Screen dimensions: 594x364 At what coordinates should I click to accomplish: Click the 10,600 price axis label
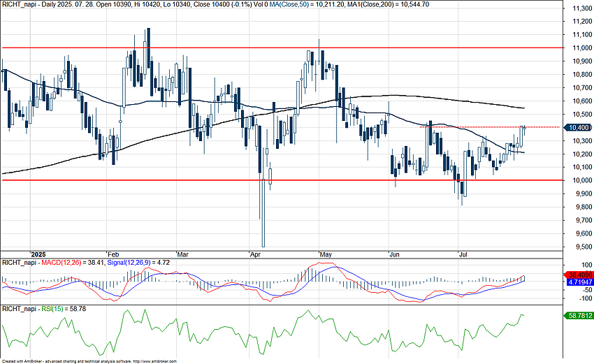point(582,101)
